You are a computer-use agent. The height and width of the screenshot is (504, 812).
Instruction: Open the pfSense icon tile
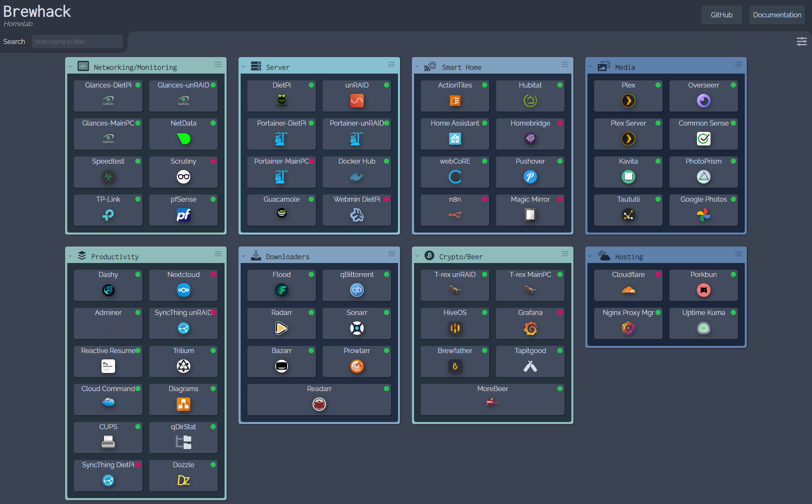183,215
